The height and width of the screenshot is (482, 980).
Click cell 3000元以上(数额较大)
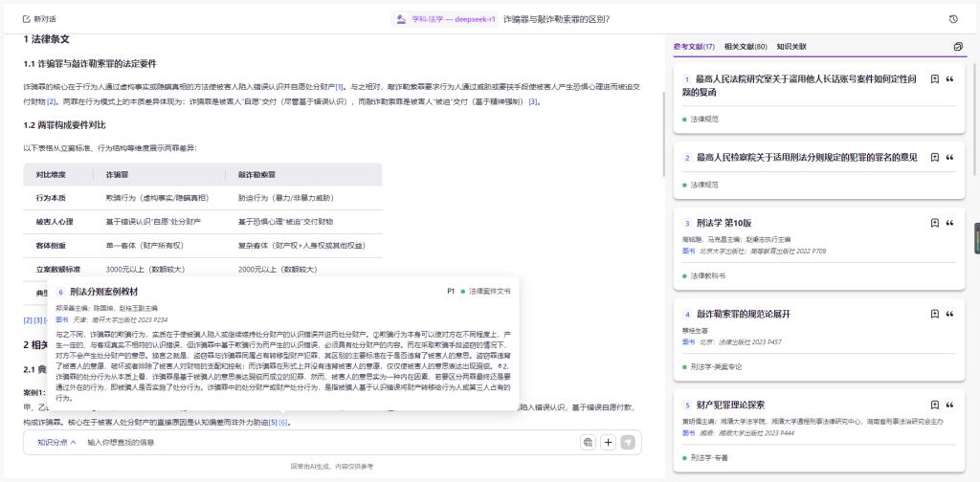(146, 270)
